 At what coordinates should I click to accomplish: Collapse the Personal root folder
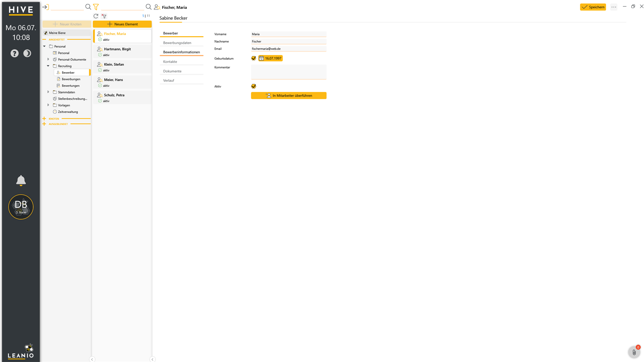pos(44,46)
